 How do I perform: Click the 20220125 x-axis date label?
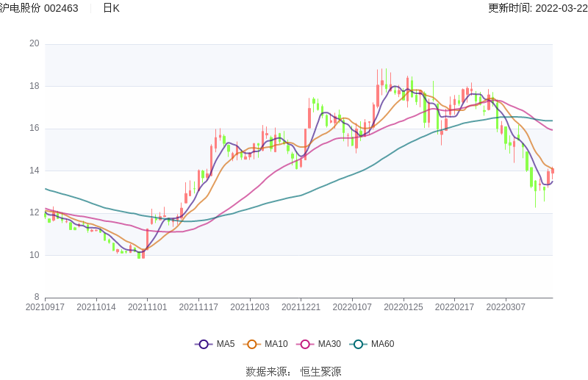[404, 307]
